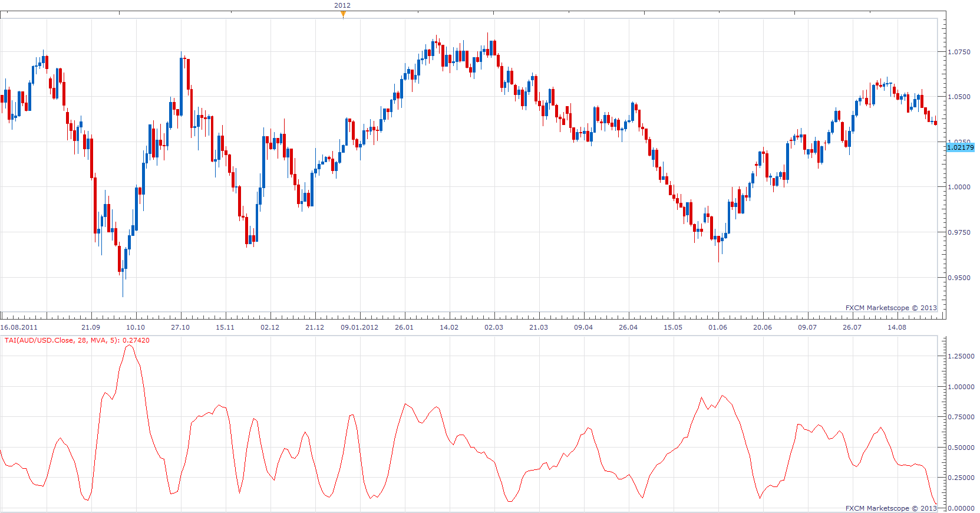Click the 0.00000 indicator scale label
980x513 pixels.
961,508
